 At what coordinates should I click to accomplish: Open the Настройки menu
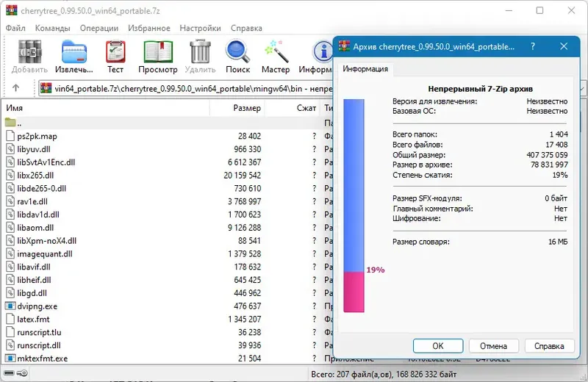tap(200, 28)
